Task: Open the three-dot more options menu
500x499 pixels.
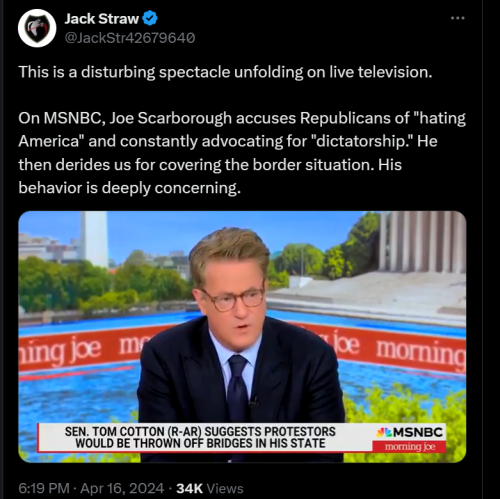Action: point(458,18)
